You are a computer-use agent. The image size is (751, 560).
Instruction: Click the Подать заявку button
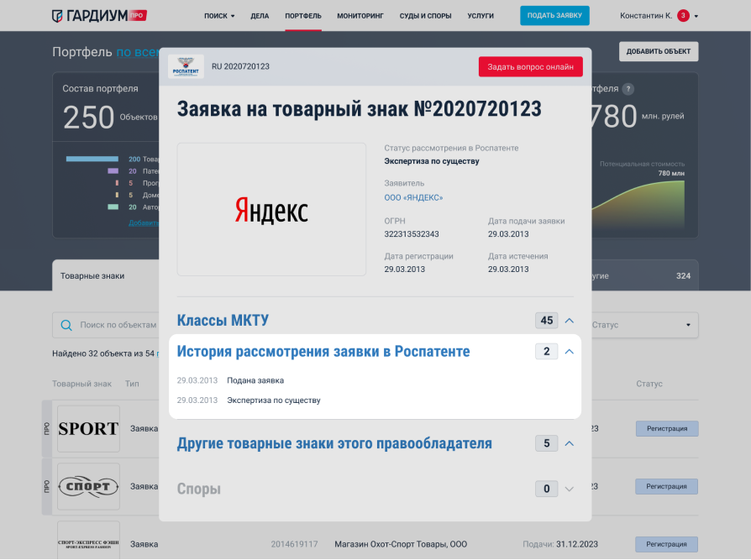tap(554, 16)
